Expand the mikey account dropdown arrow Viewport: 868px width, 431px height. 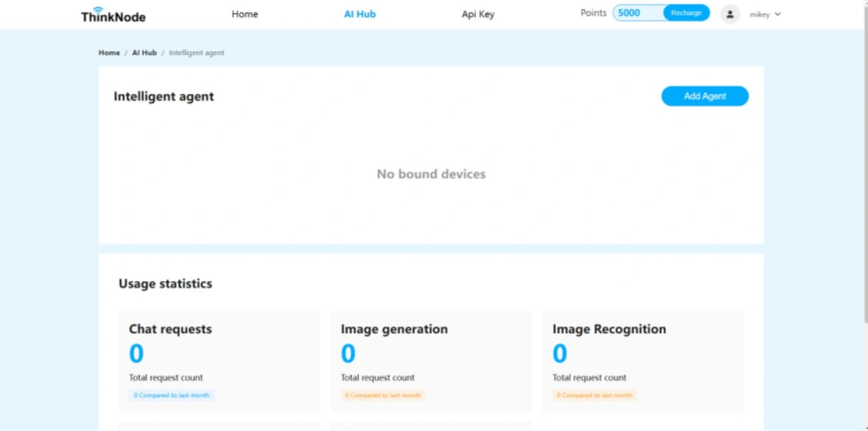click(777, 14)
